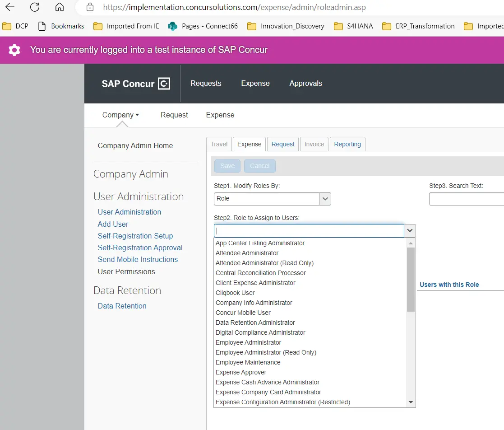504x430 pixels.
Task: Open Self-Registration Approval link
Action: (x=140, y=248)
